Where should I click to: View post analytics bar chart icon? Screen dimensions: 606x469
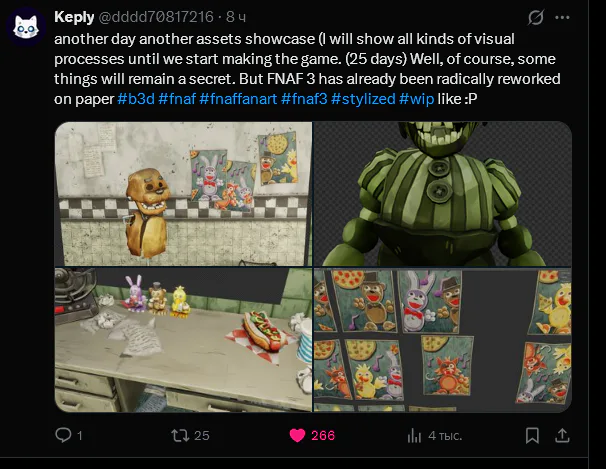(x=414, y=436)
